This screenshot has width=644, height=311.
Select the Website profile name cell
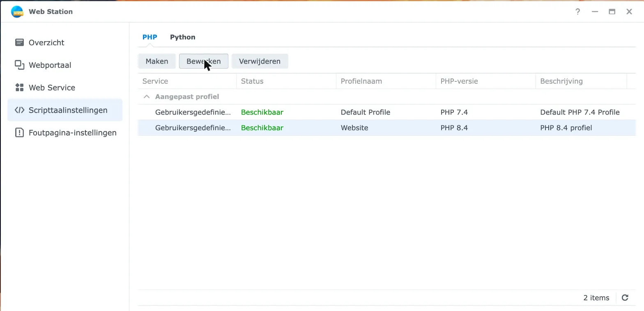click(x=354, y=128)
